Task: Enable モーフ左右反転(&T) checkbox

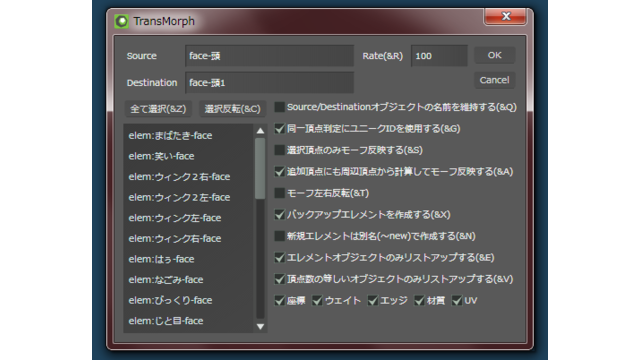Action: click(280, 193)
